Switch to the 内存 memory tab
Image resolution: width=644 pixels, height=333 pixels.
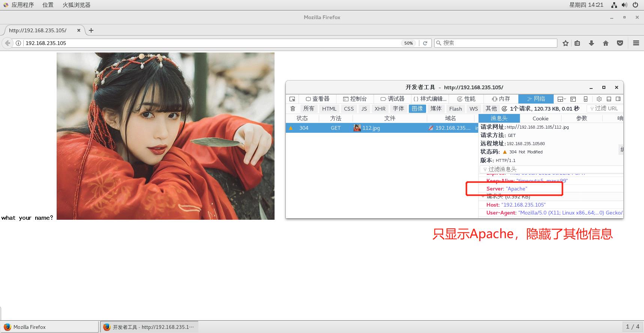click(x=501, y=99)
